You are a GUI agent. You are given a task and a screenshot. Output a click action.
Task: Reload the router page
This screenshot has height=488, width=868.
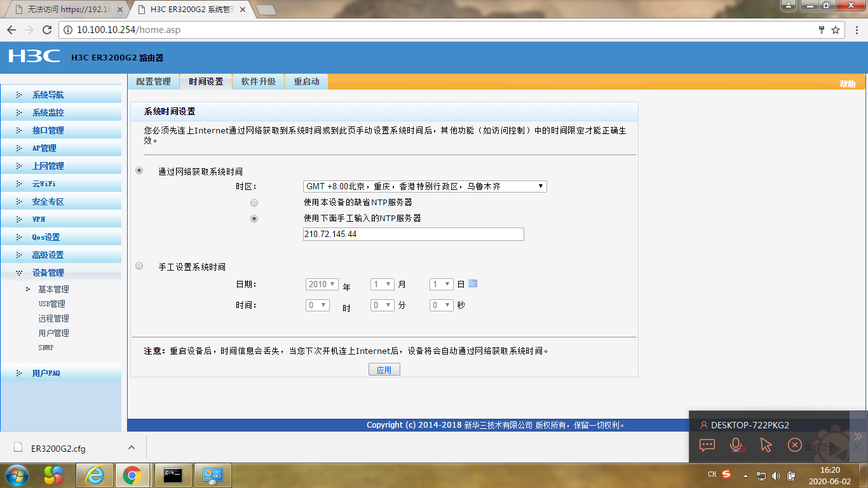point(46,30)
